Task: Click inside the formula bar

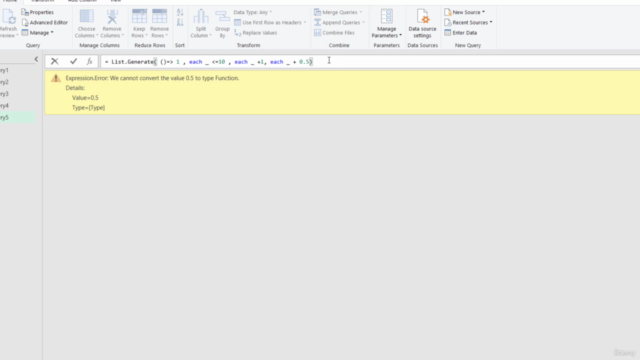Action: pyautogui.click(x=370, y=62)
